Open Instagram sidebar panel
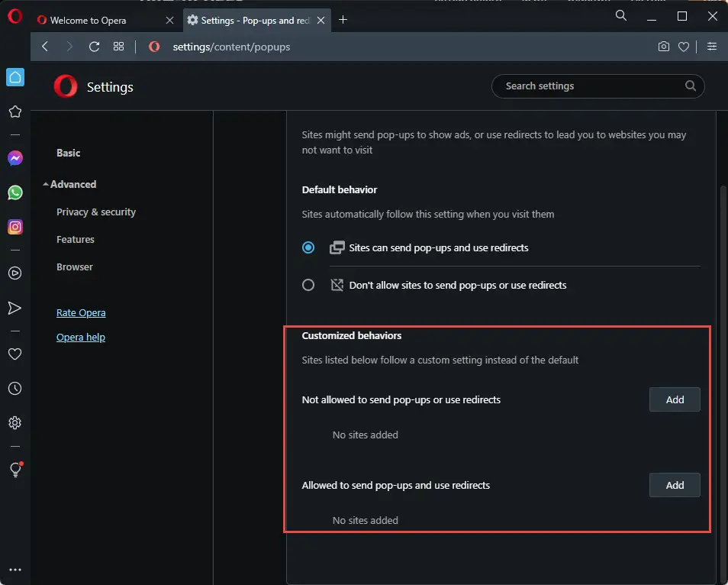The image size is (728, 585). (15, 227)
